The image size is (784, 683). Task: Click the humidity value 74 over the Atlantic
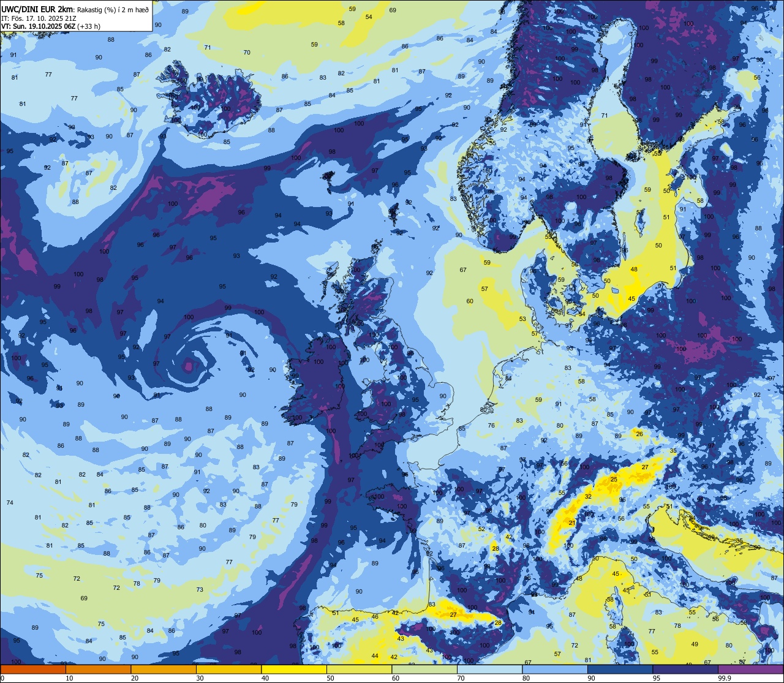click(10, 502)
